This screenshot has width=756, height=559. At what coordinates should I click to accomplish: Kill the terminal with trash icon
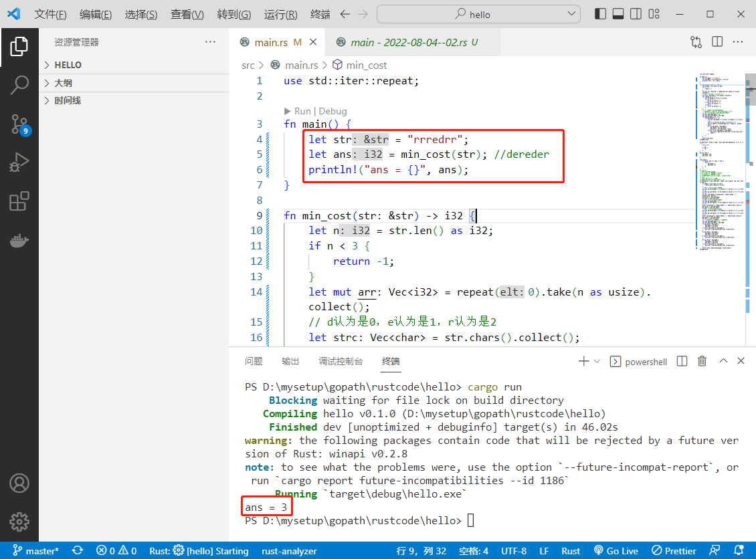pos(702,362)
